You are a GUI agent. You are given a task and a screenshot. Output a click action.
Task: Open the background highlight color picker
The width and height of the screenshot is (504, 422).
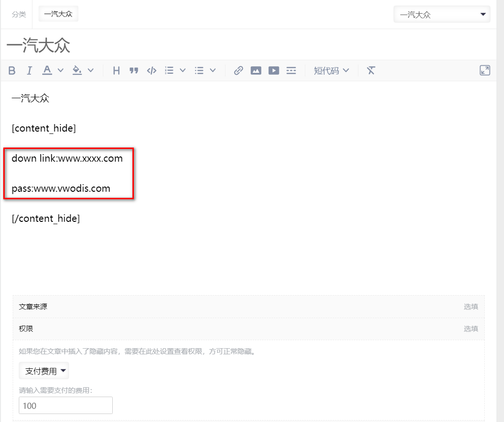(77, 70)
